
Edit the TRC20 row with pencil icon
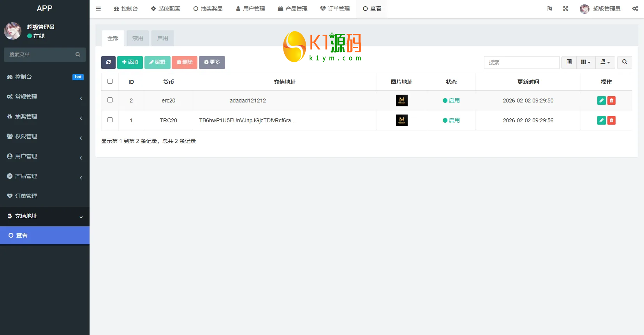coord(602,120)
